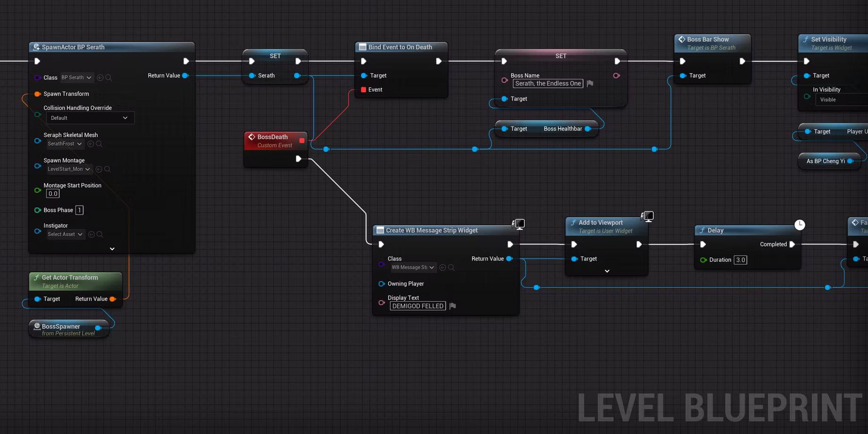Click the DEMIGOD FELLED display text field
This screenshot has width=868, height=434.
[418, 306]
